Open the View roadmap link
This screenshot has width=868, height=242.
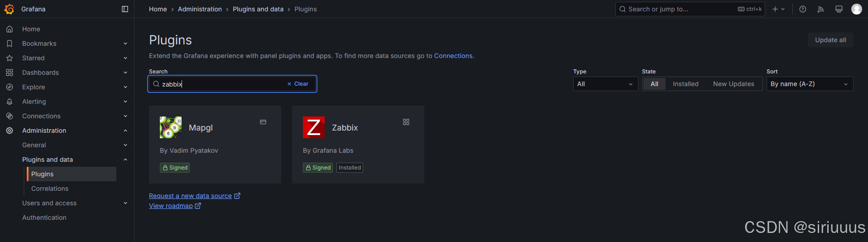tap(171, 206)
